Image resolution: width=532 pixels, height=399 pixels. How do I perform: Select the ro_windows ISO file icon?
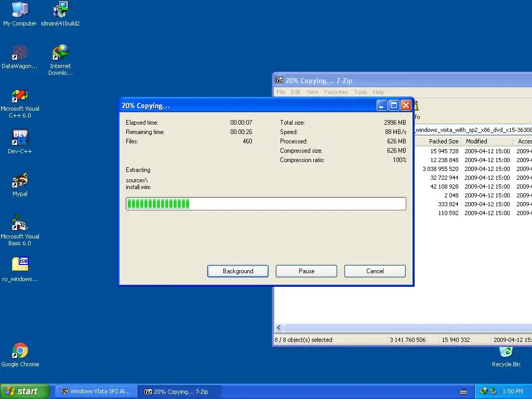click(x=20, y=270)
